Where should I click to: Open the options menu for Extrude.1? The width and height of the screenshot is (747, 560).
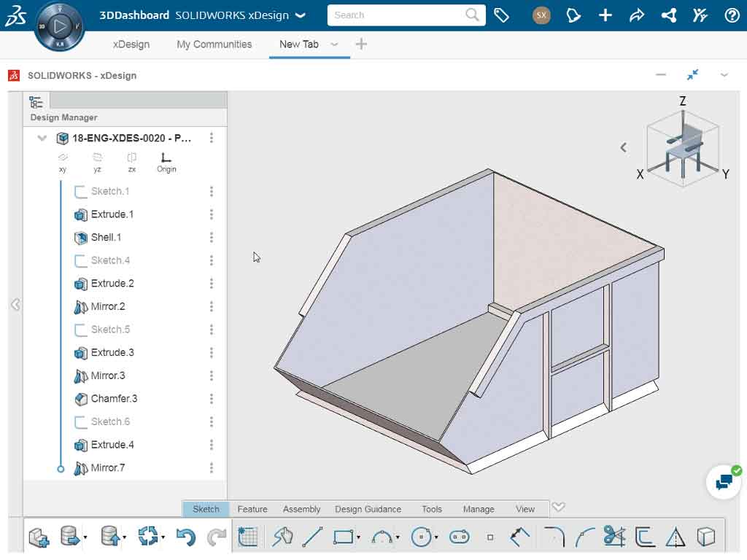click(x=212, y=214)
